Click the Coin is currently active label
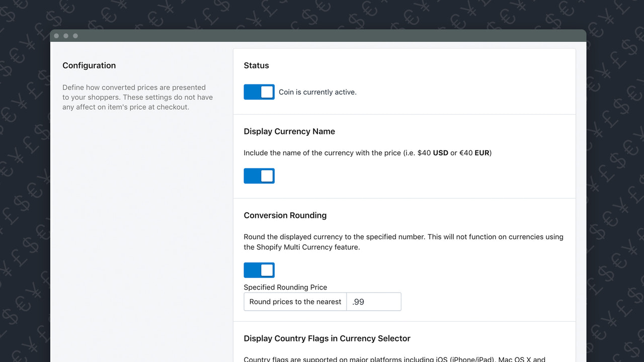This screenshot has width=644, height=362. [x=317, y=92]
